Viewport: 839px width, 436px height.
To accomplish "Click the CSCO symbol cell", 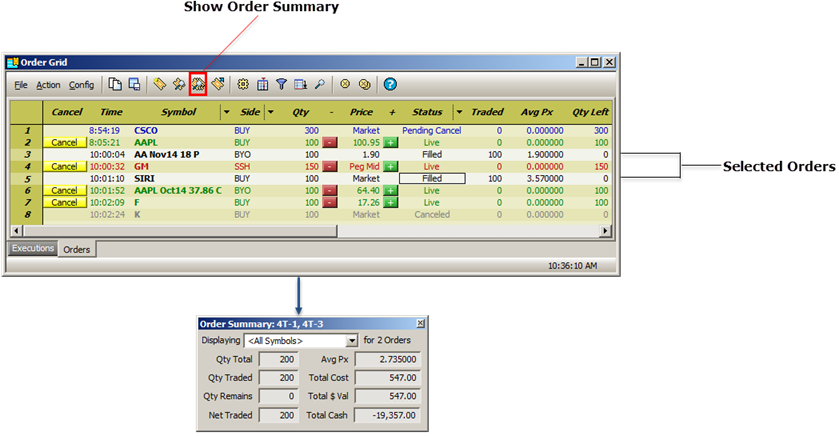I will coord(146,131).
